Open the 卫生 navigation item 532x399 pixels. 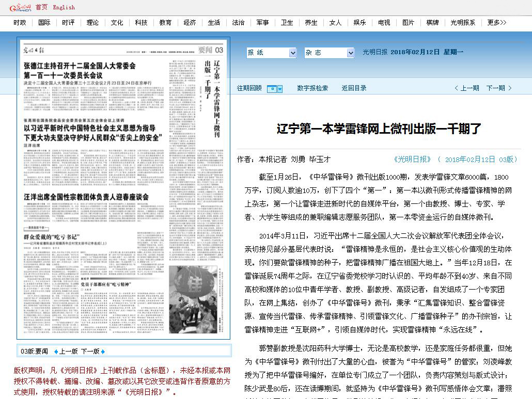287,22
